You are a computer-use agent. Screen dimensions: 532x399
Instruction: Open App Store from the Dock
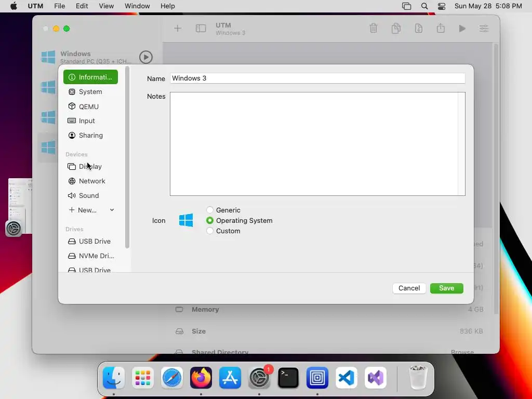[230, 378]
